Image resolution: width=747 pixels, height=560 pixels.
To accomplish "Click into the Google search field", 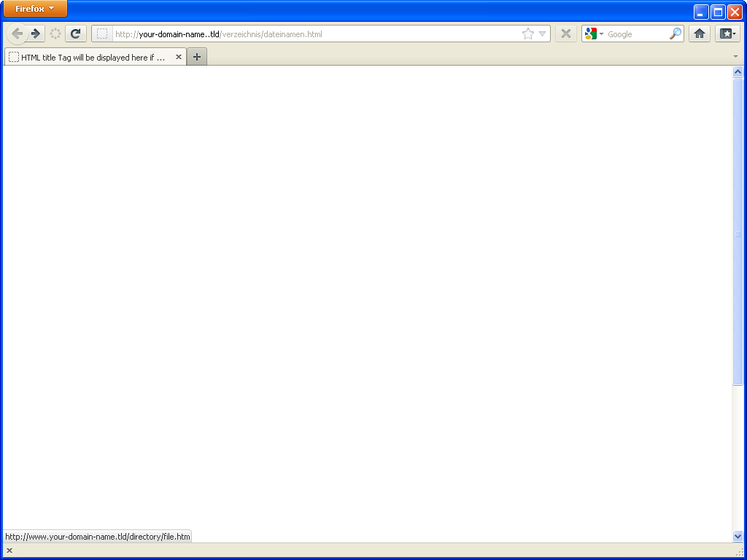I will click(x=636, y=34).
